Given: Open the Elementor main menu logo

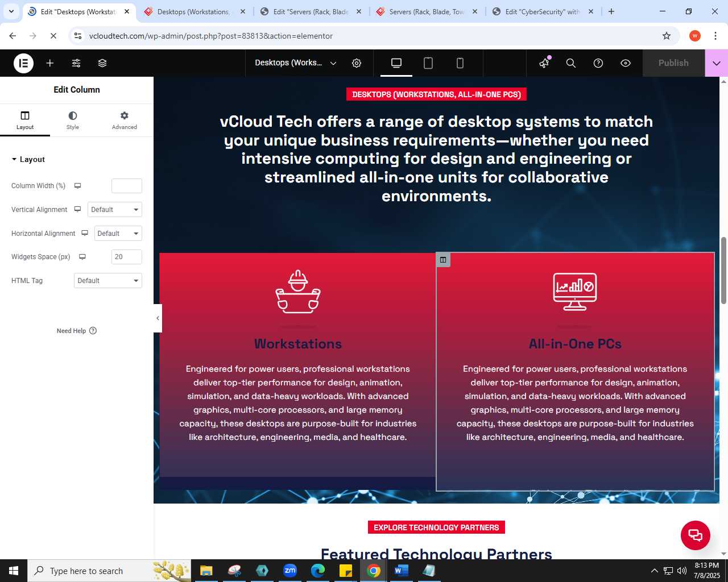Looking at the screenshot, I should click(23, 63).
